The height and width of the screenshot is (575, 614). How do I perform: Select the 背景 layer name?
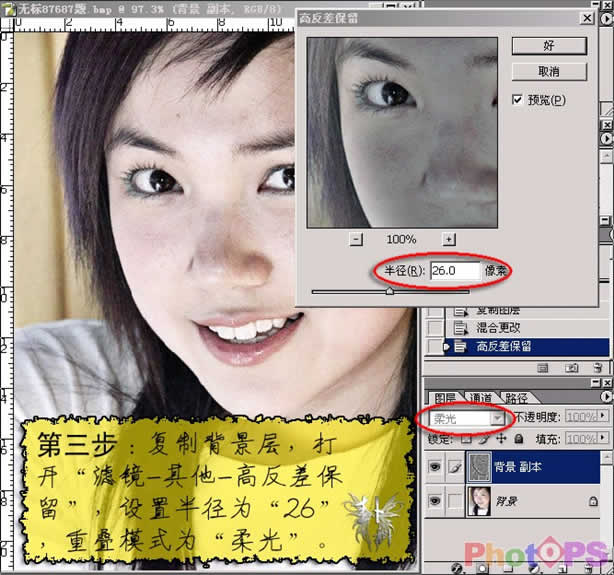point(507,501)
